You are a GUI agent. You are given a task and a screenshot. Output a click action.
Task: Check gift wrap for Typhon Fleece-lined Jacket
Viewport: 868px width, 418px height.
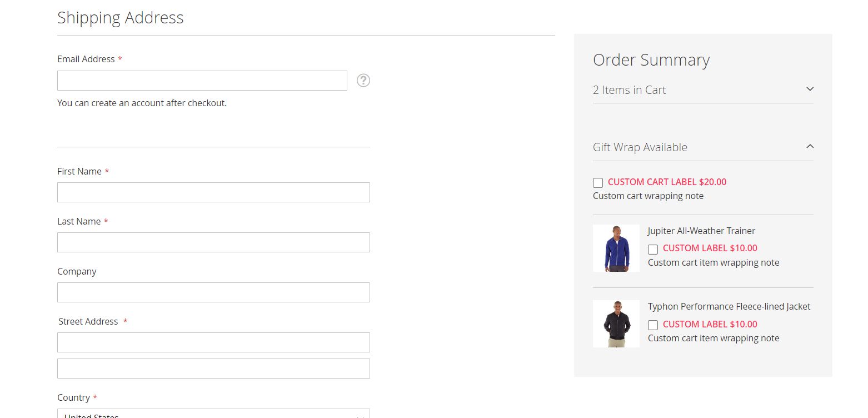coord(653,325)
